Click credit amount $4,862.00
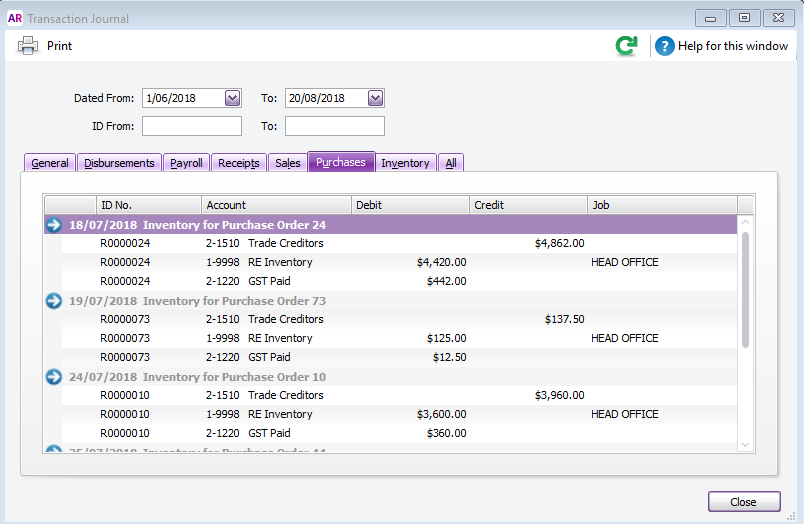 (559, 243)
